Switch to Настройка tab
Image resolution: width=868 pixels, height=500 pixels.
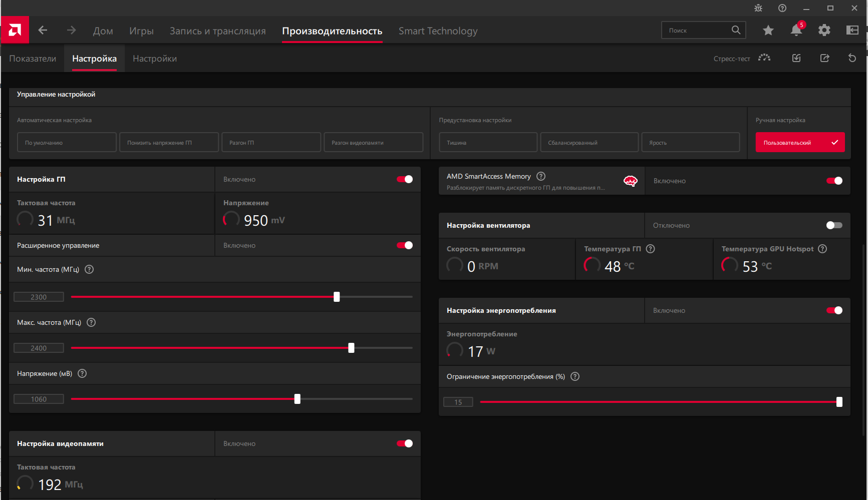(94, 59)
